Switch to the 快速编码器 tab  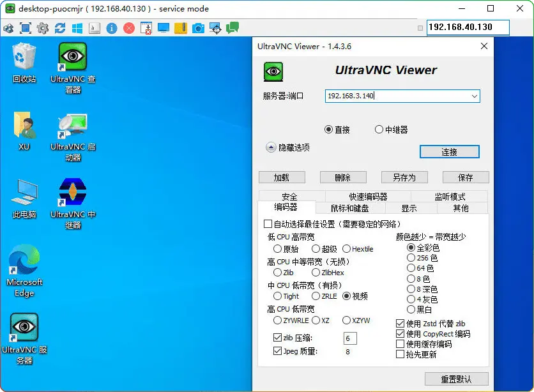point(368,197)
